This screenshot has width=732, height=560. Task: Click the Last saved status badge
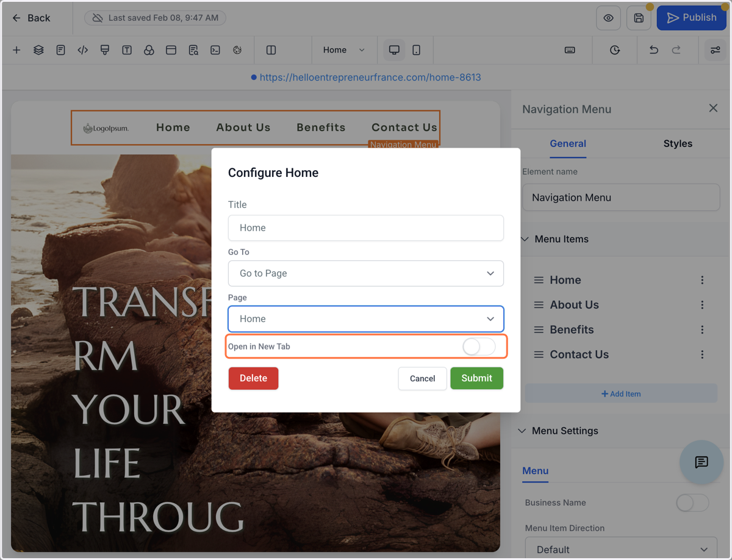(155, 18)
